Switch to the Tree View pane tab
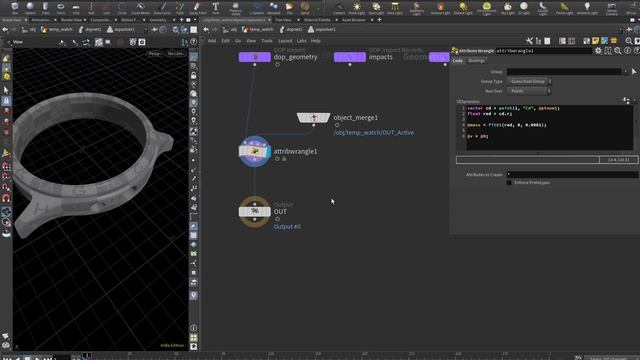 click(283, 20)
